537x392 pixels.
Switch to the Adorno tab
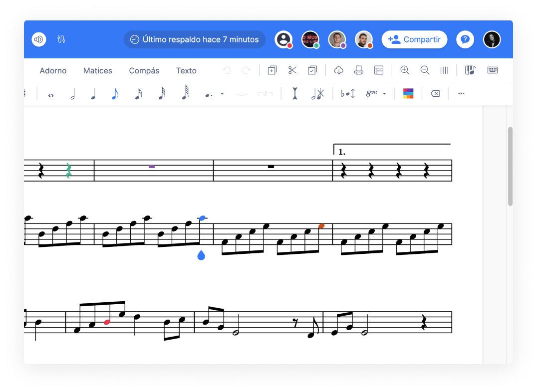tap(53, 70)
